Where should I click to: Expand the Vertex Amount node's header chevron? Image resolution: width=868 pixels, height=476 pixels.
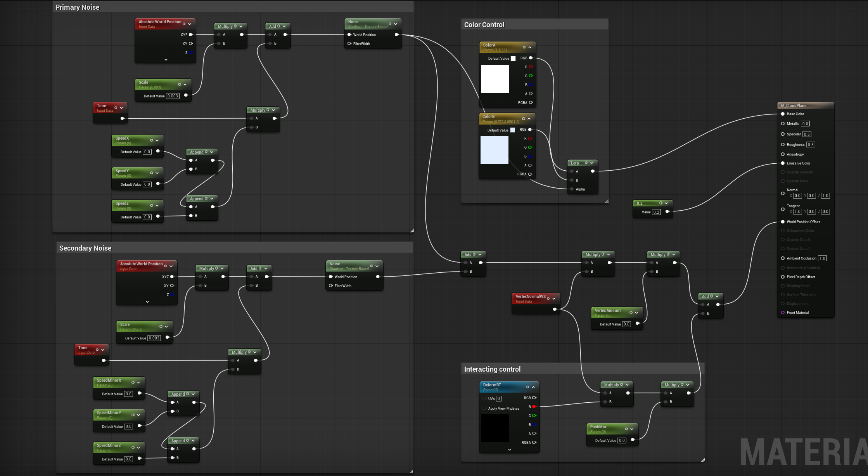(x=636, y=313)
